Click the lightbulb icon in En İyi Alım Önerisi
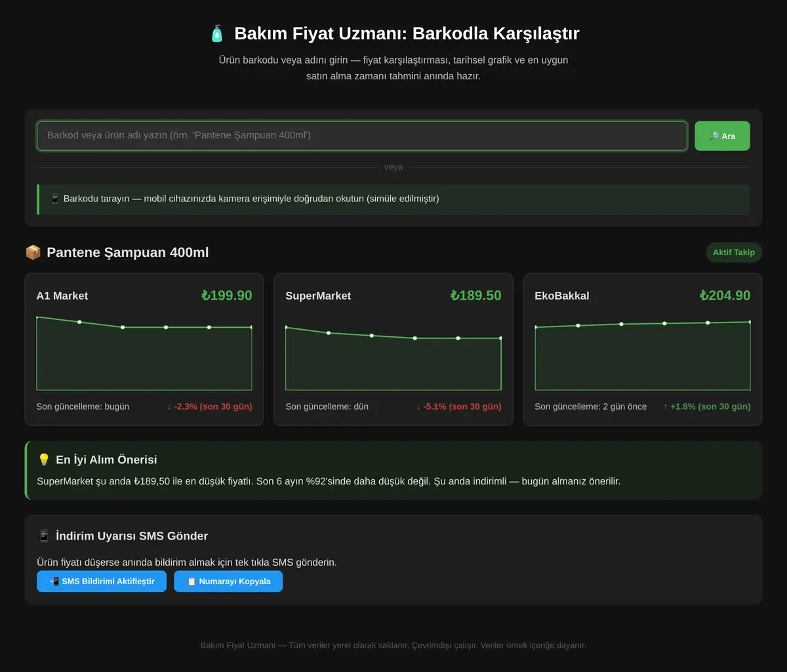 (x=44, y=460)
